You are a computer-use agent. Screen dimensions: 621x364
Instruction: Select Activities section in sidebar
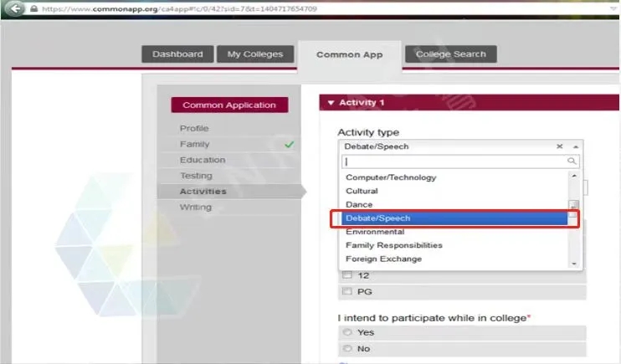[203, 192]
